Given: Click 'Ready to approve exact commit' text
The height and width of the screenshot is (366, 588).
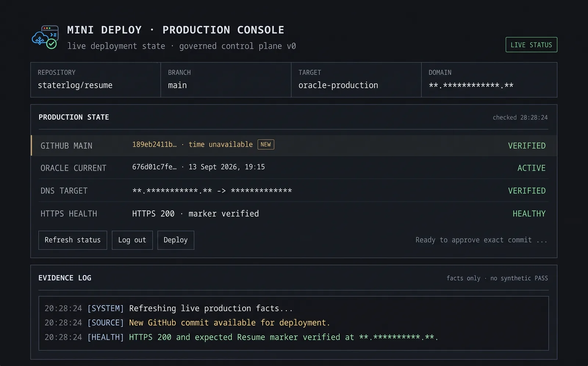Looking at the screenshot, I should (x=481, y=240).
